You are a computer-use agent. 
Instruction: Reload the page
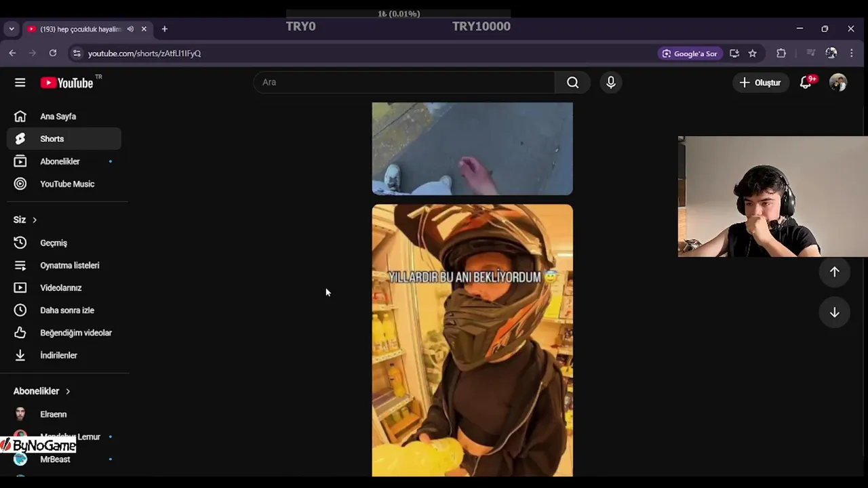[53, 53]
